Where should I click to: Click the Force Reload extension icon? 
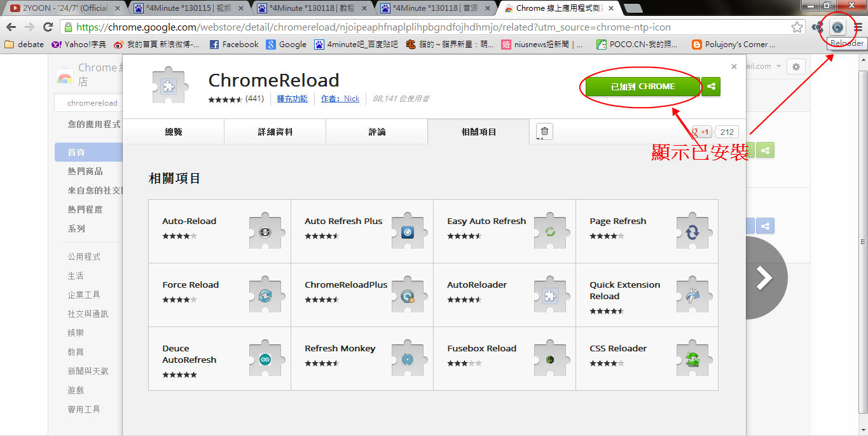(x=265, y=295)
